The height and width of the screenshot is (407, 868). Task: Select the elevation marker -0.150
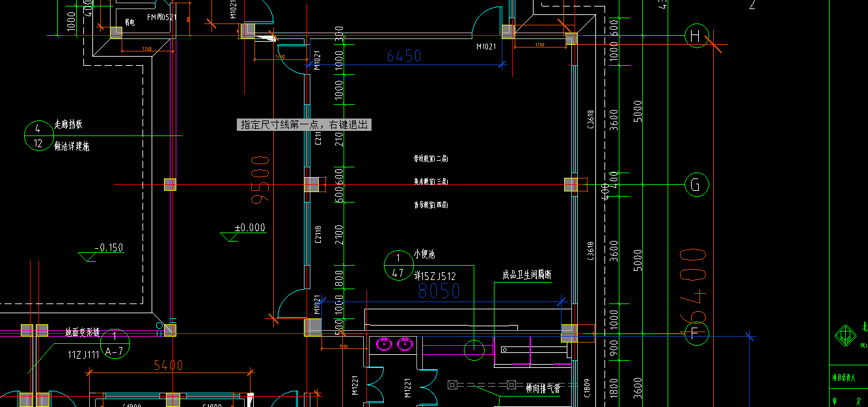(102, 251)
